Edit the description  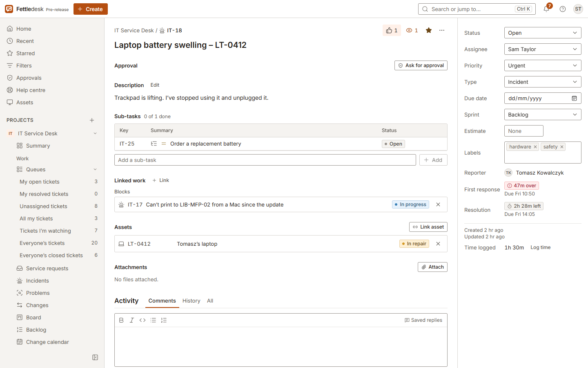[x=155, y=85]
